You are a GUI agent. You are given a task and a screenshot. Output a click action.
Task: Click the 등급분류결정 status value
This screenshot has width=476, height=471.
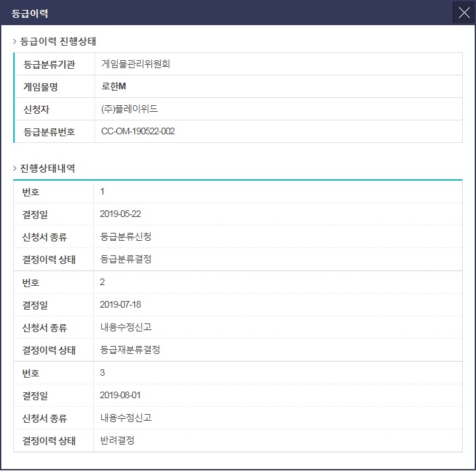(126, 259)
